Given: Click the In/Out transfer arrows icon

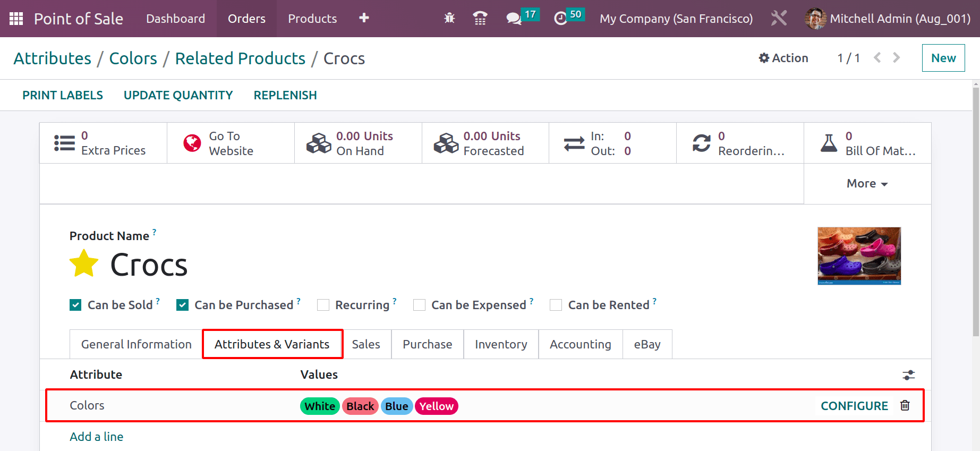Looking at the screenshot, I should point(574,143).
